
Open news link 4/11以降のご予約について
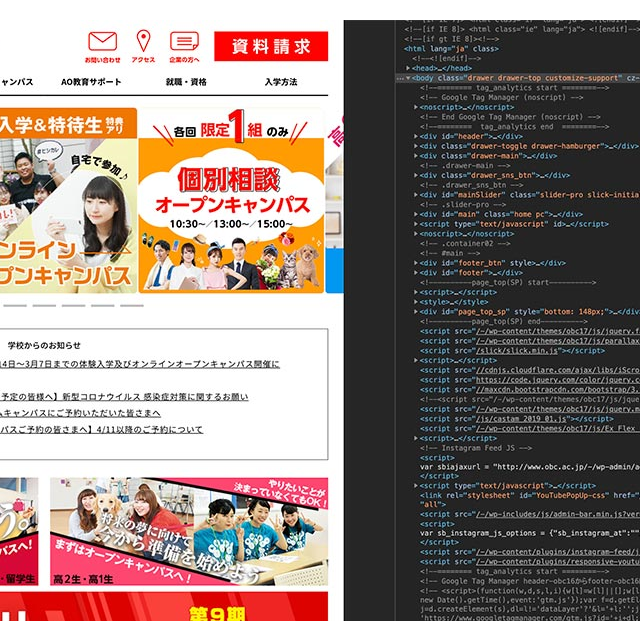pyautogui.click(x=102, y=429)
